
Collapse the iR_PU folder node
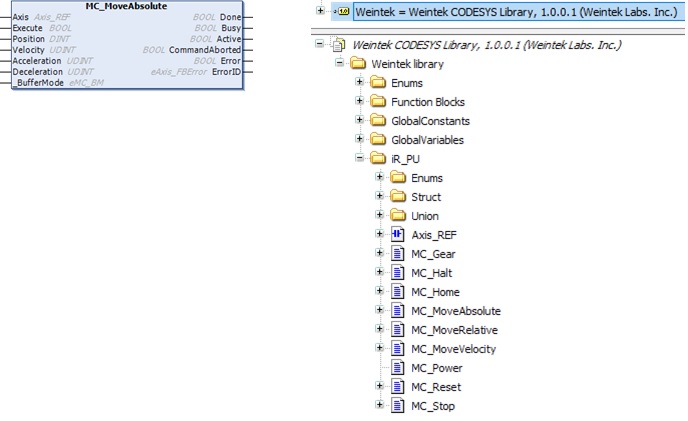click(359, 159)
